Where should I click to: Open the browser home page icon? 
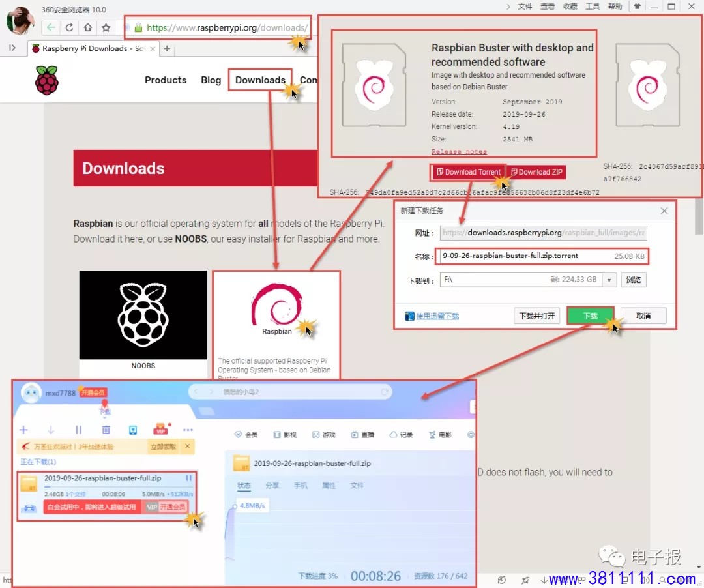(x=88, y=28)
